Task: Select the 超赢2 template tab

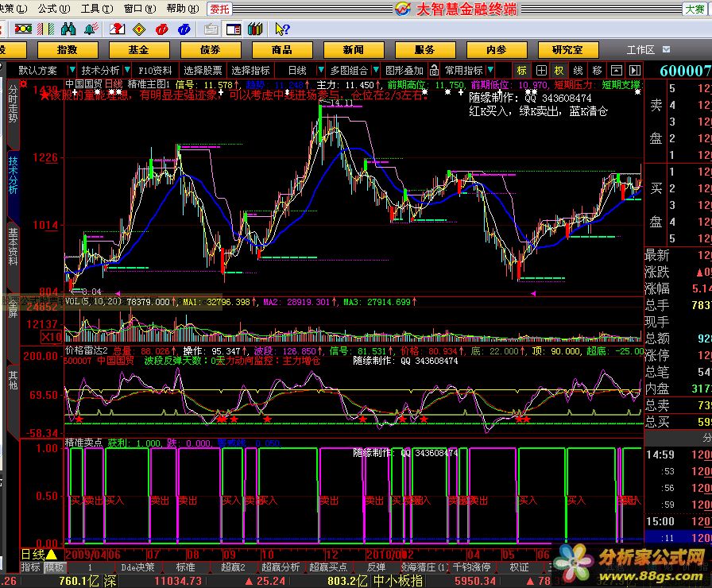Action: coord(233,567)
